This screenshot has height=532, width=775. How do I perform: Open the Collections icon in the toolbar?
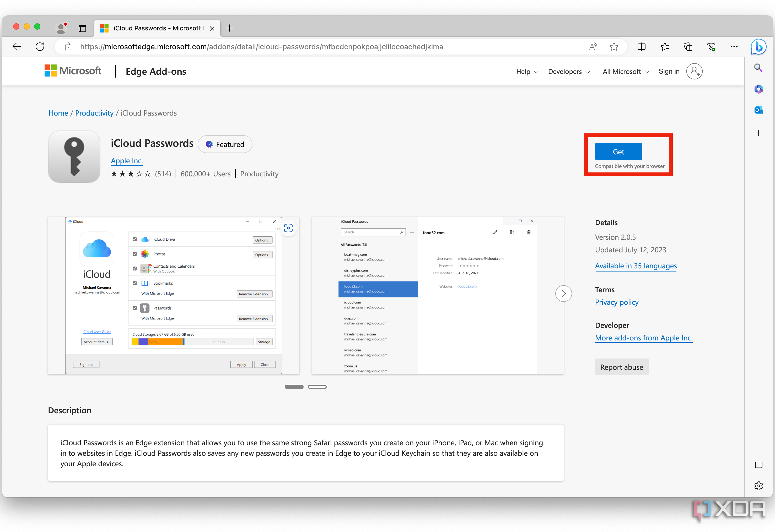[688, 47]
